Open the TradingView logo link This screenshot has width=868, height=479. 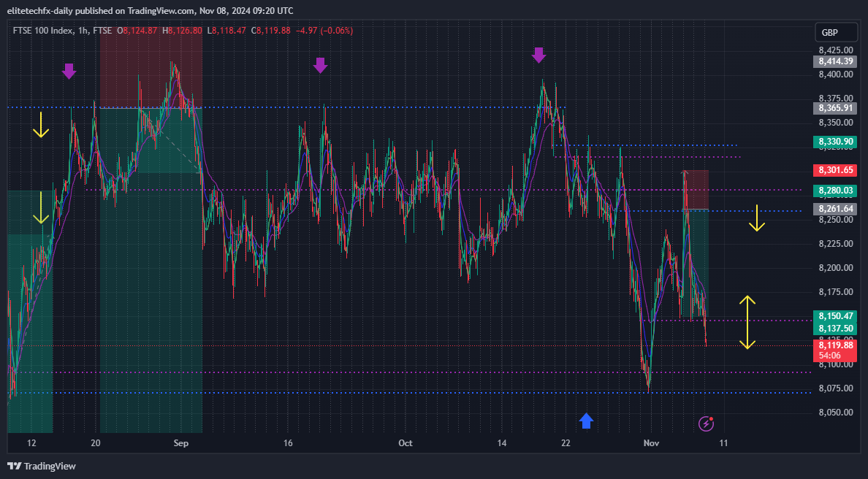(42, 467)
